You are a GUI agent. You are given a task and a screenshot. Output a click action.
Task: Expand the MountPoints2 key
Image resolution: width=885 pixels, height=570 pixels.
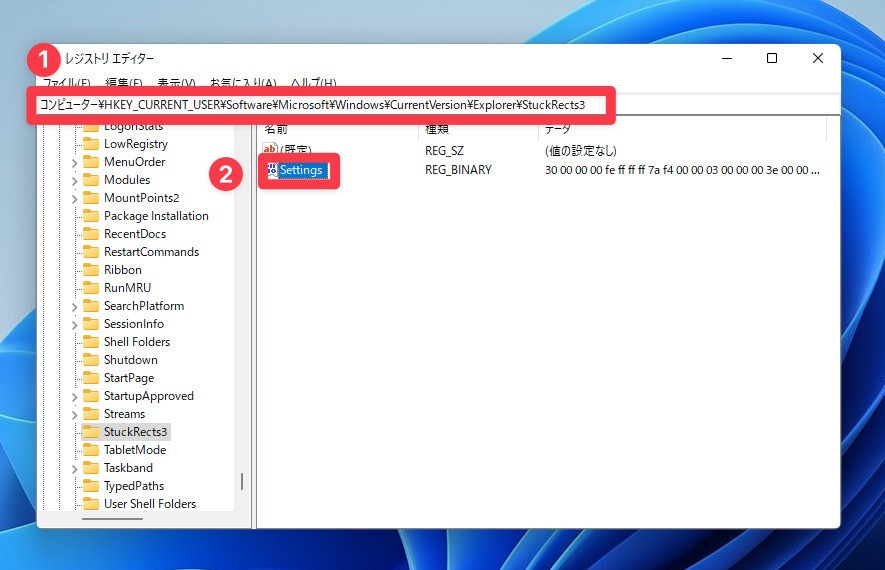[75, 199]
